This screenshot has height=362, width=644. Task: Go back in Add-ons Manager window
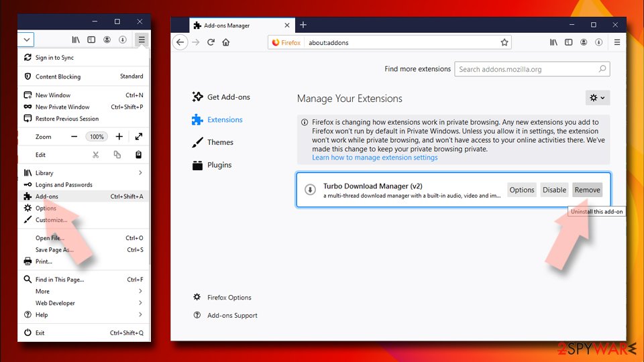180,42
